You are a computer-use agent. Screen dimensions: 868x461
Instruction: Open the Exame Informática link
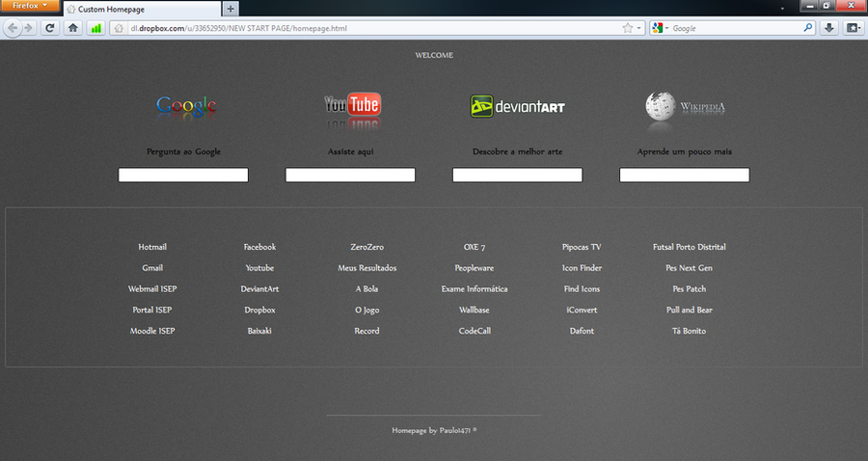475,289
